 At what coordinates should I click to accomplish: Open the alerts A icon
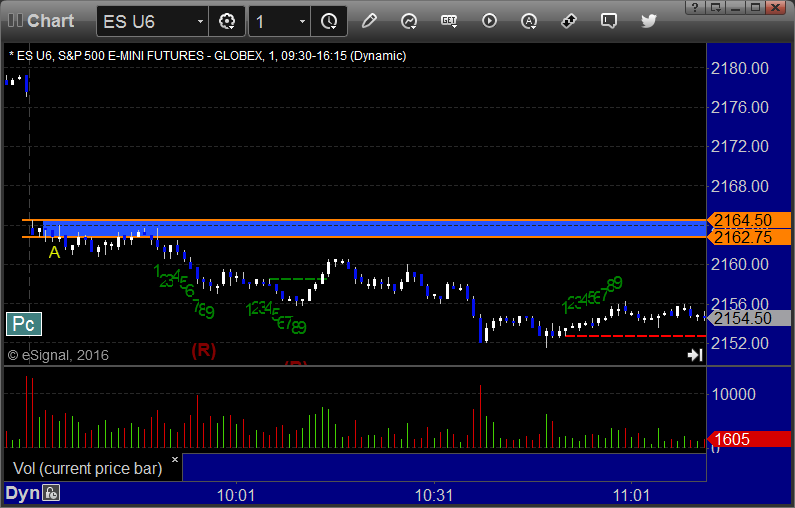529,21
